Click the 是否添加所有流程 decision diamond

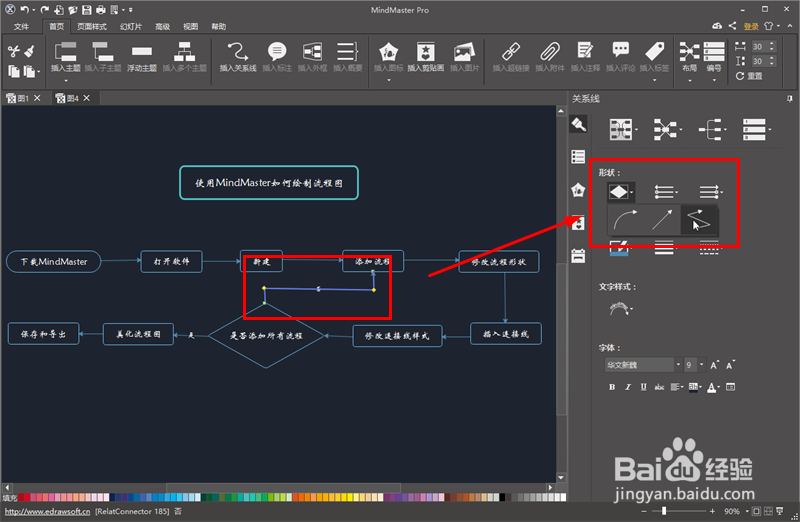pos(266,335)
